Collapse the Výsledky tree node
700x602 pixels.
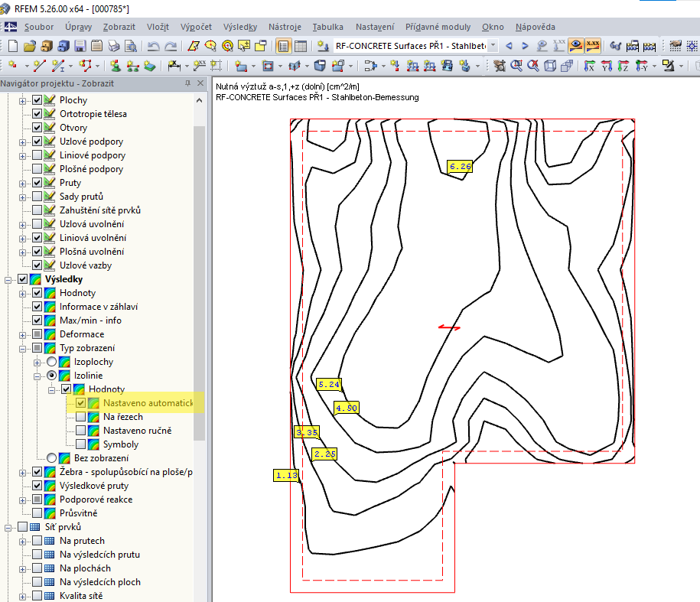point(8,279)
